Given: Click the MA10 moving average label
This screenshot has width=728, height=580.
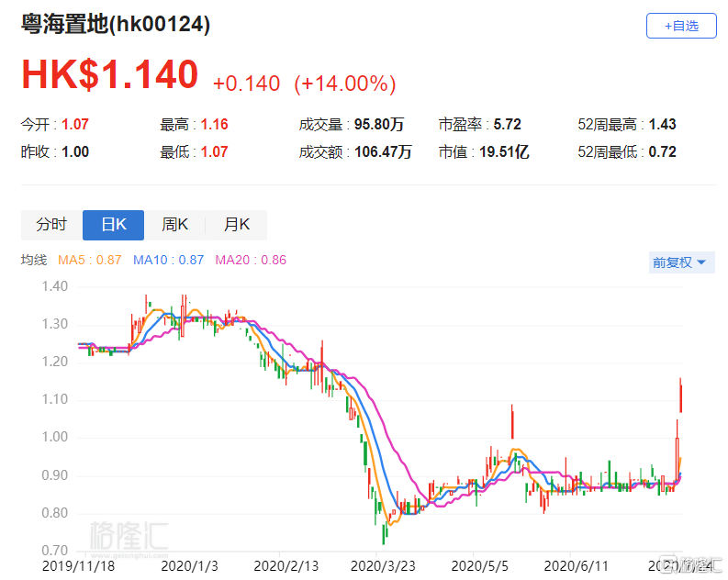Looking at the screenshot, I should 168,261.
